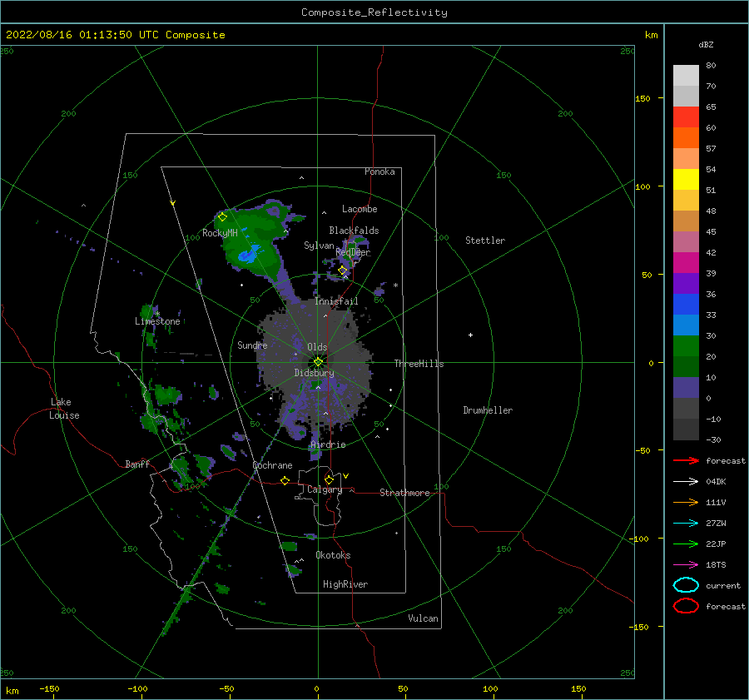The image size is (749, 700).
Task: Click the ThreeHills label
Action: tap(419, 364)
